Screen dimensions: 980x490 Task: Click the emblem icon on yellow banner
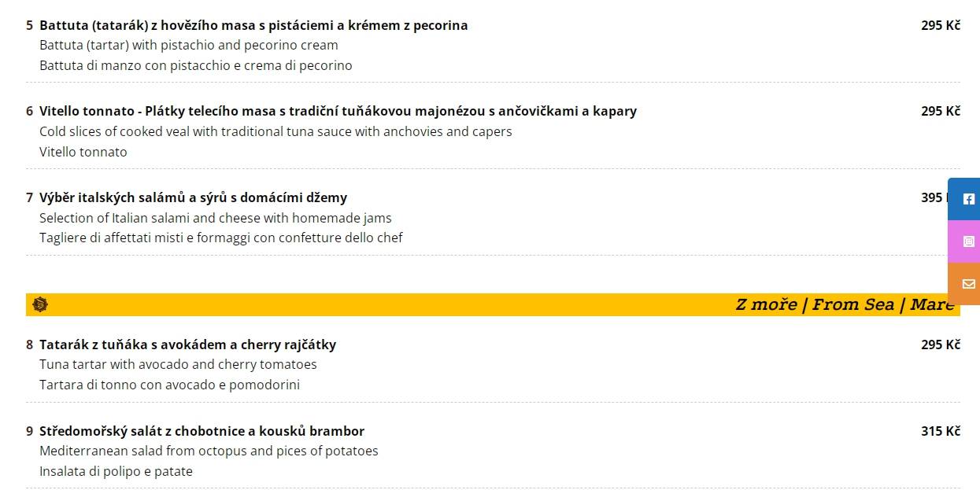click(41, 304)
